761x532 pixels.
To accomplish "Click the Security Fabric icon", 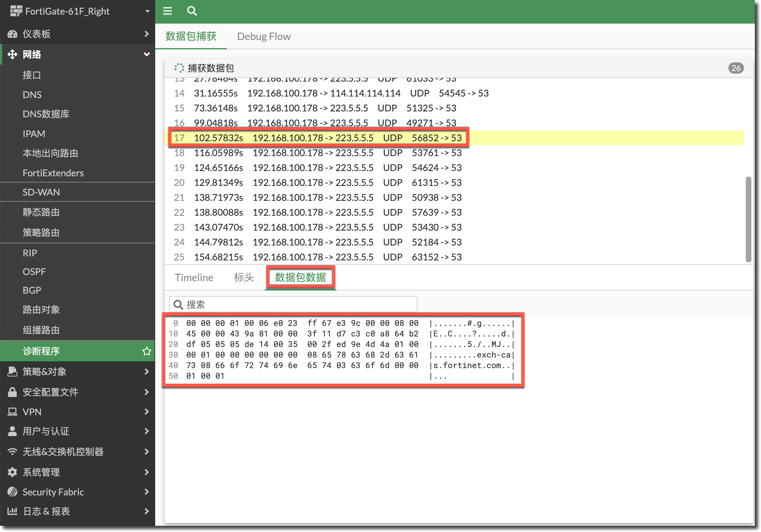I will pyautogui.click(x=13, y=492).
